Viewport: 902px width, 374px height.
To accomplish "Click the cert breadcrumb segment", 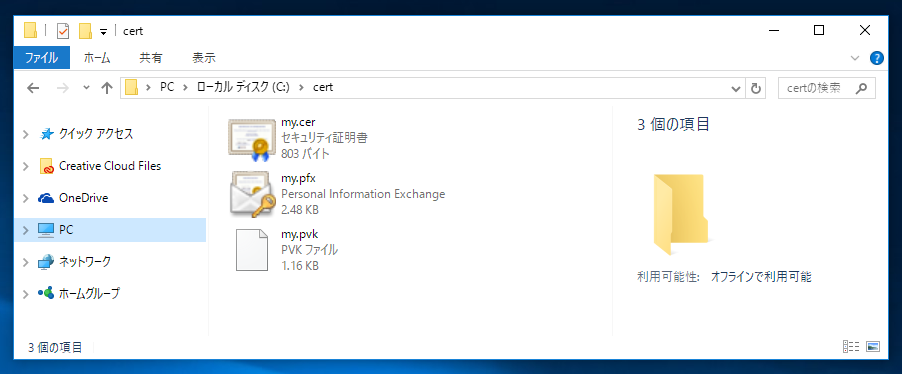I will tap(323, 88).
